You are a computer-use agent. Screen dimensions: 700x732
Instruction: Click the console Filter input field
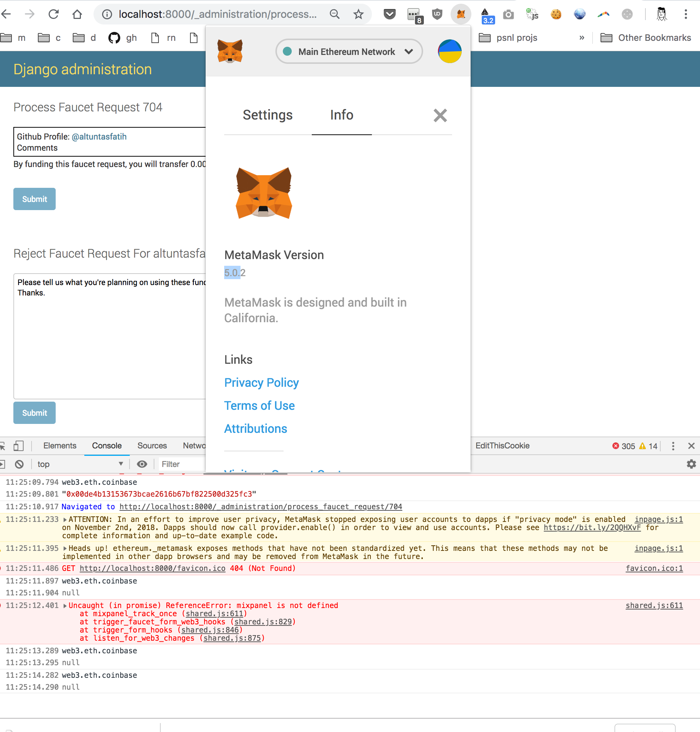coord(183,464)
